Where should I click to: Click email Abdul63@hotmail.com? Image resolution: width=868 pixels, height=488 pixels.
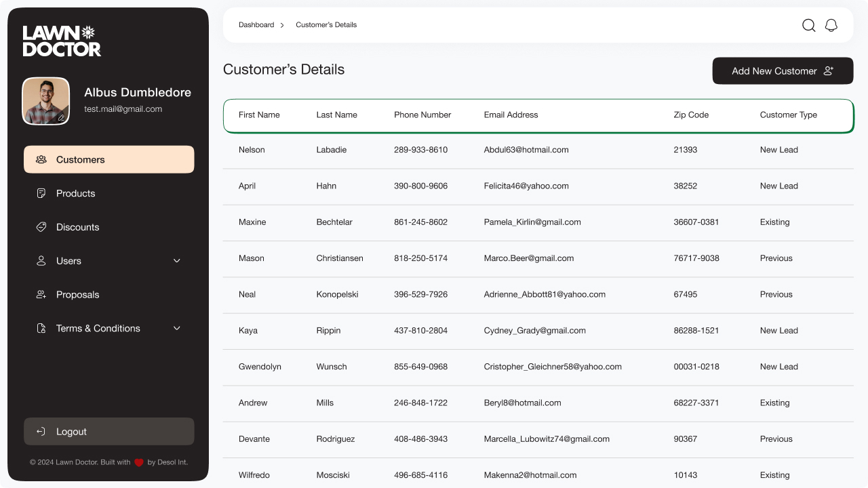click(526, 150)
